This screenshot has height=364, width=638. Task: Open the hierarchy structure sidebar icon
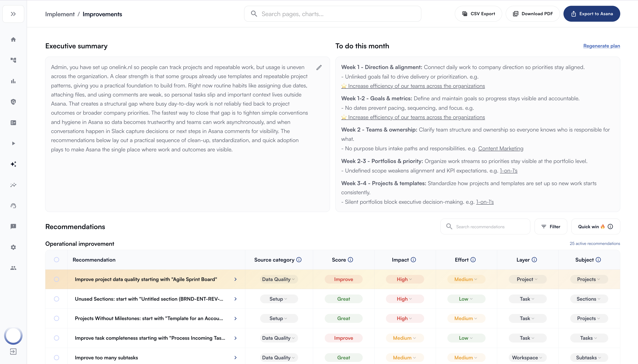click(x=13, y=60)
